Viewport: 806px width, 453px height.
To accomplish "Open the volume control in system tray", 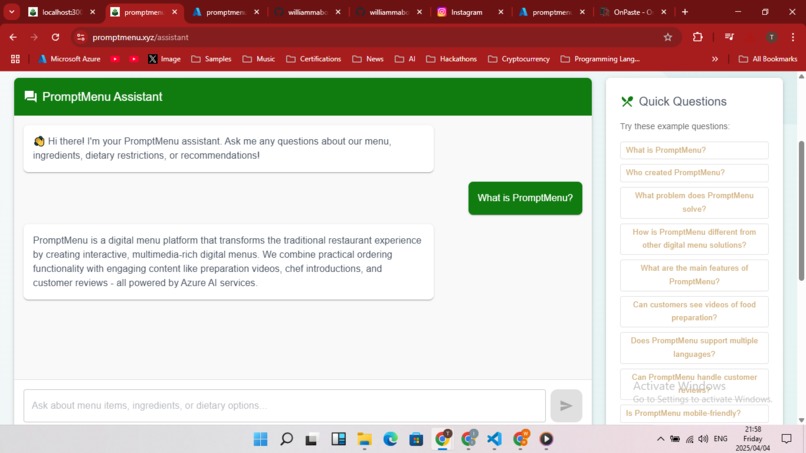I will 703,439.
